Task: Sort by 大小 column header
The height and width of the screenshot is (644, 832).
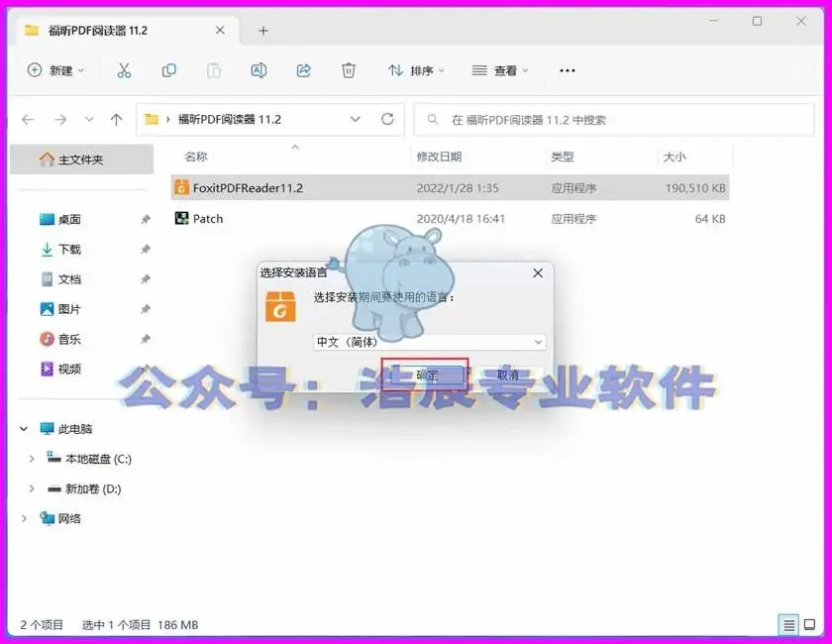Action: coord(675,157)
